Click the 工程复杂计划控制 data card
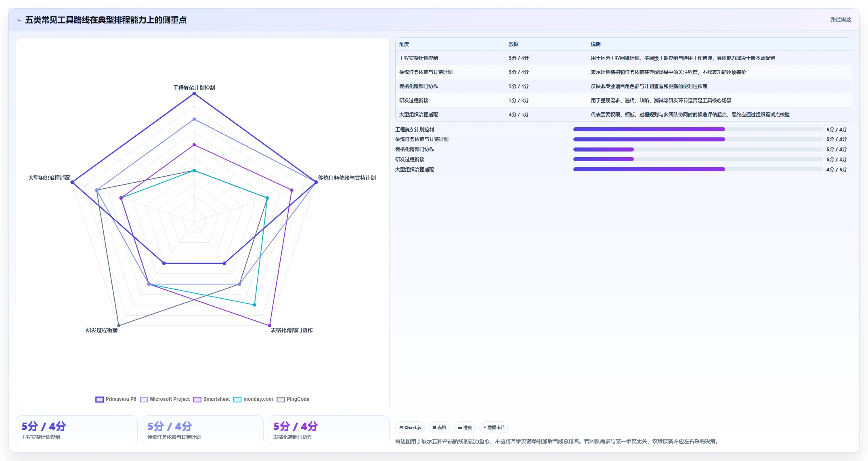 coord(77,430)
